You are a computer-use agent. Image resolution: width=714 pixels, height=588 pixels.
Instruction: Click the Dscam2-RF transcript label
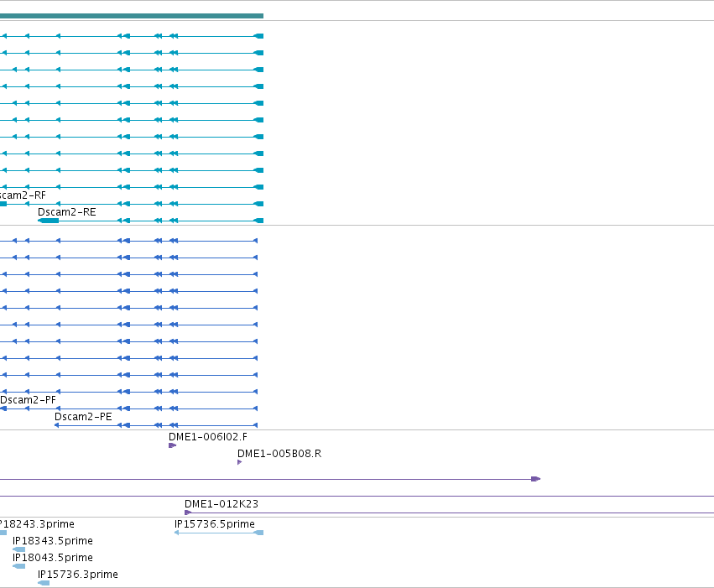click(x=23, y=195)
